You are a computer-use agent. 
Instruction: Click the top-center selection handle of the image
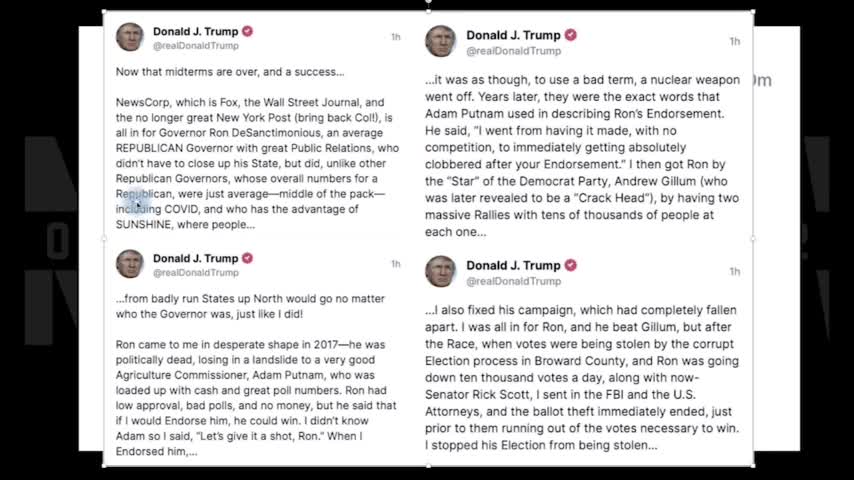[428, 12]
